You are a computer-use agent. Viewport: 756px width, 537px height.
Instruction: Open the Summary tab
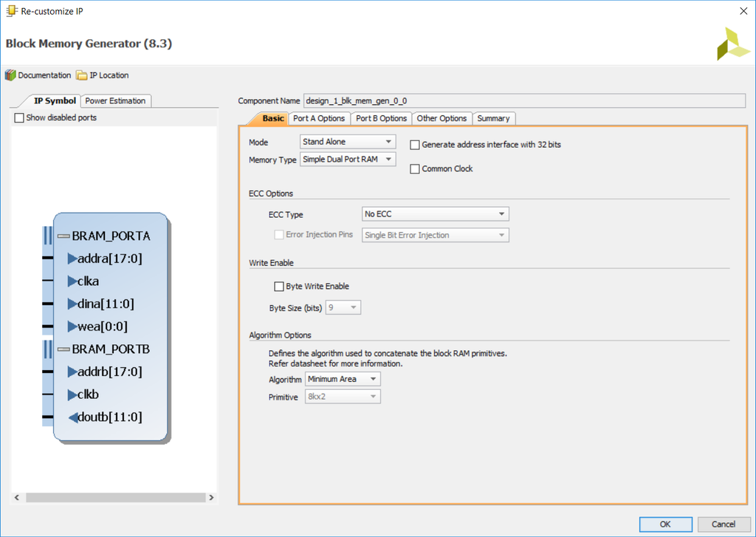pyautogui.click(x=493, y=118)
